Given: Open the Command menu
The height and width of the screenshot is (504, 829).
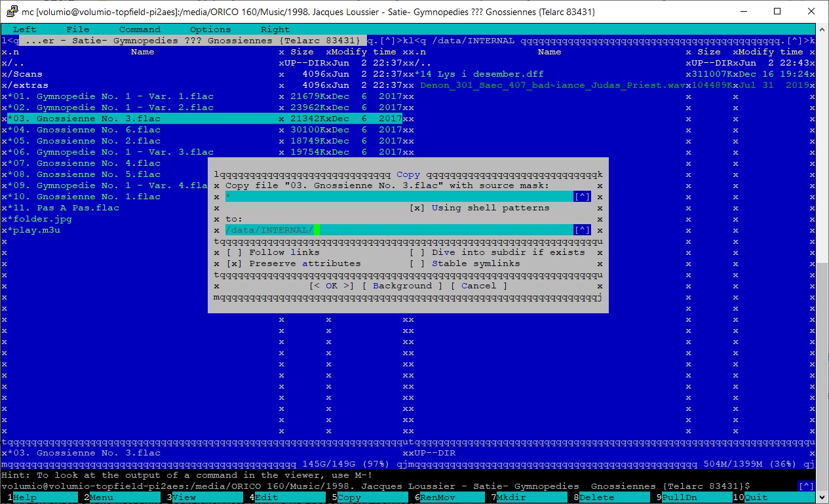Looking at the screenshot, I should coord(140,29).
